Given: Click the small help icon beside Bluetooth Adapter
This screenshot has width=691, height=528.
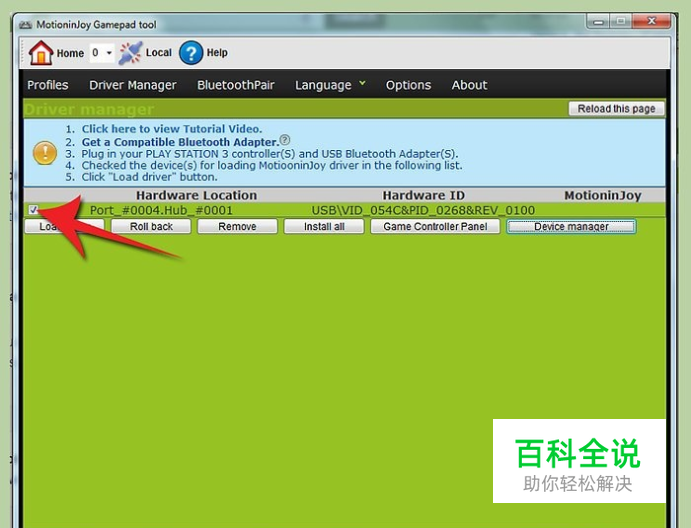Looking at the screenshot, I should 285,140.
